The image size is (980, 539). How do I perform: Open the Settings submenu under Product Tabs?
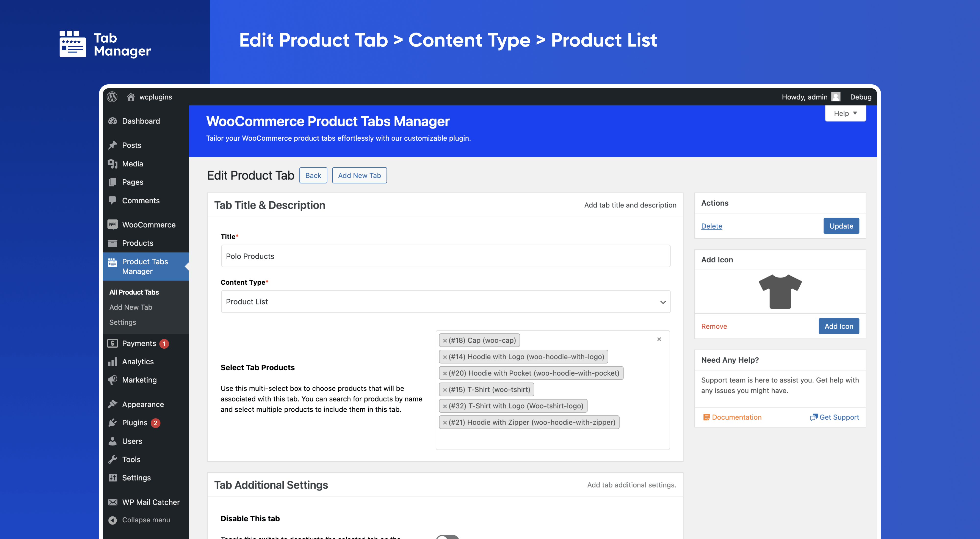pyautogui.click(x=122, y=322)
